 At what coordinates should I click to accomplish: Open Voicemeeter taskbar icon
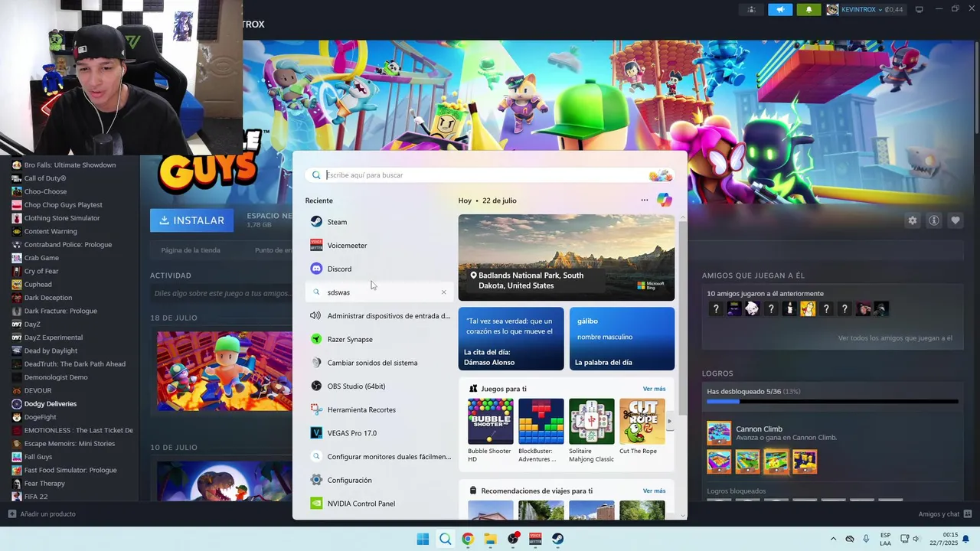(535, 539)
